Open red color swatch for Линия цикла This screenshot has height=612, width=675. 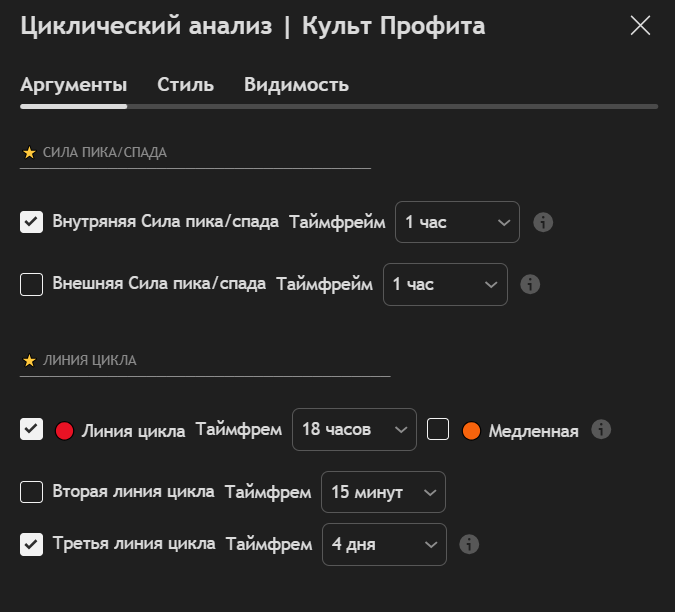coord(66,431)
